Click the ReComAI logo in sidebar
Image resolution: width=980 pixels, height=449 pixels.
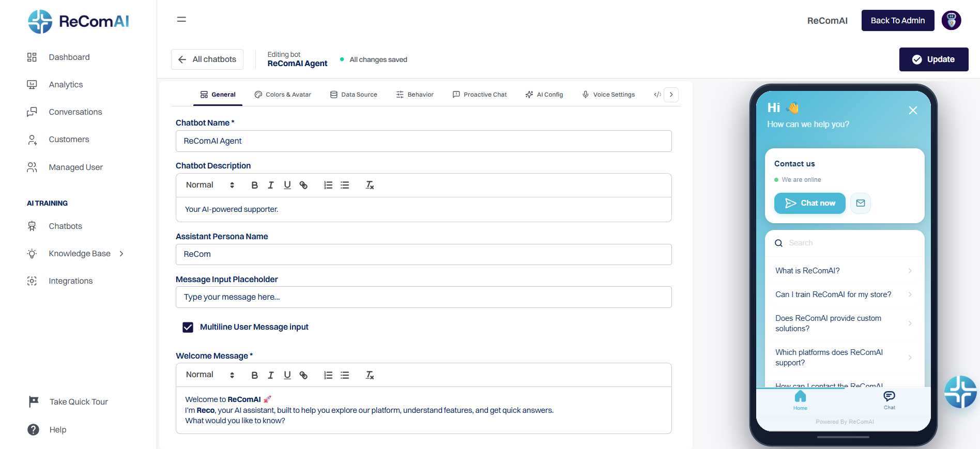point(79,22)
